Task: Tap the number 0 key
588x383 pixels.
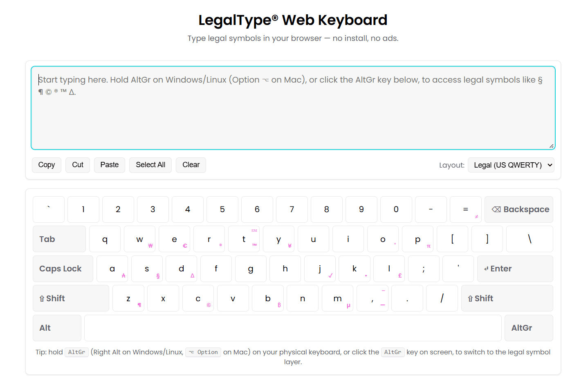Action: [396, 209]
